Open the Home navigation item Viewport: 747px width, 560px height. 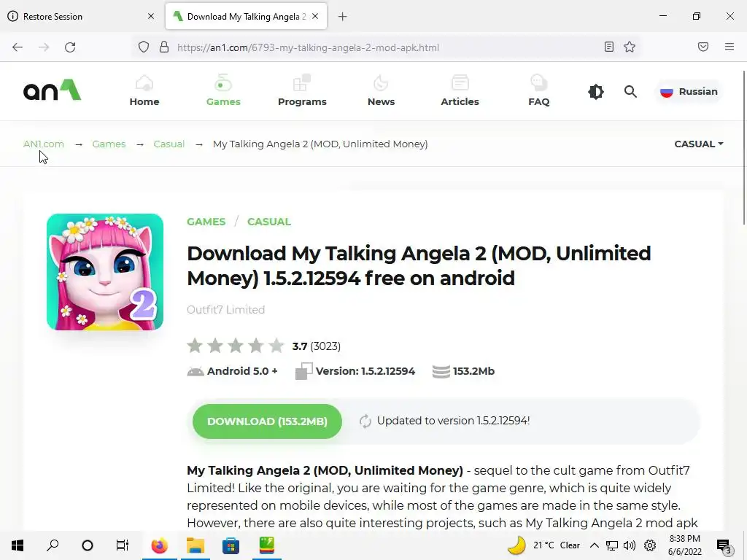pos(144,90)
